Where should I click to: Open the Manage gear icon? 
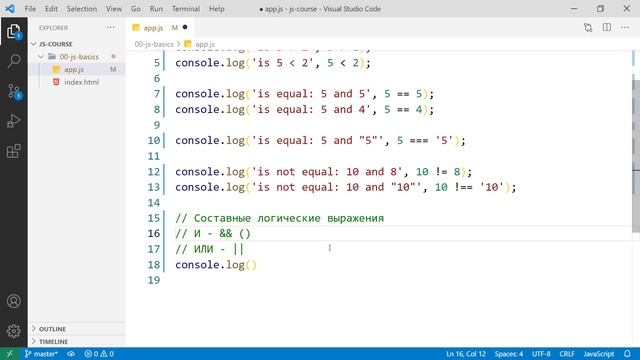13,331
